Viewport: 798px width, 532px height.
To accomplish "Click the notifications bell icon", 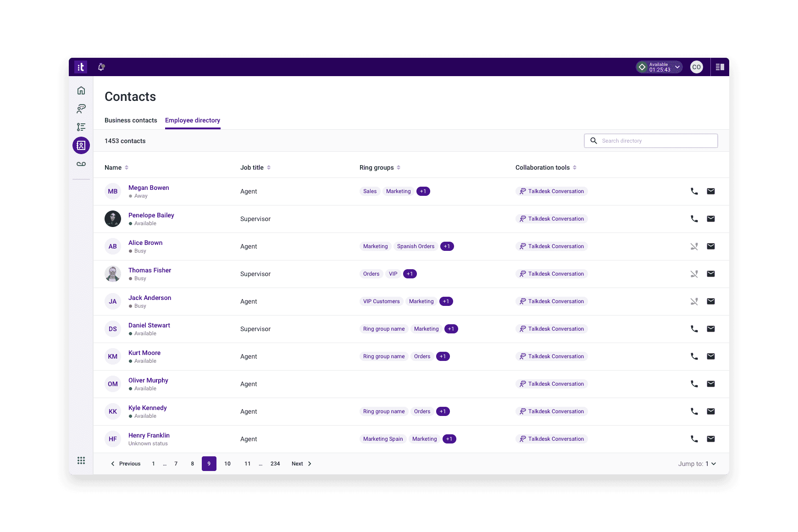I will pyautogui.click(x=101, y=67).
